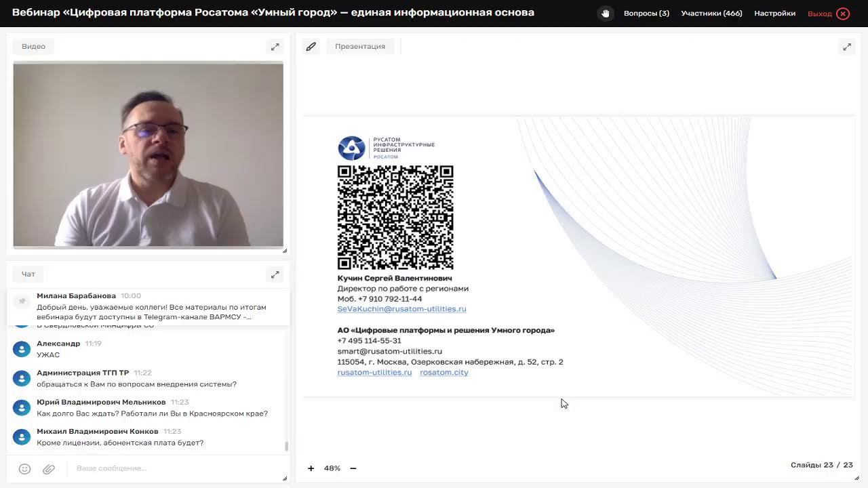Click the QR code on the slide
This screenshot has height=488, width=868.
click(x=395, y=218)
